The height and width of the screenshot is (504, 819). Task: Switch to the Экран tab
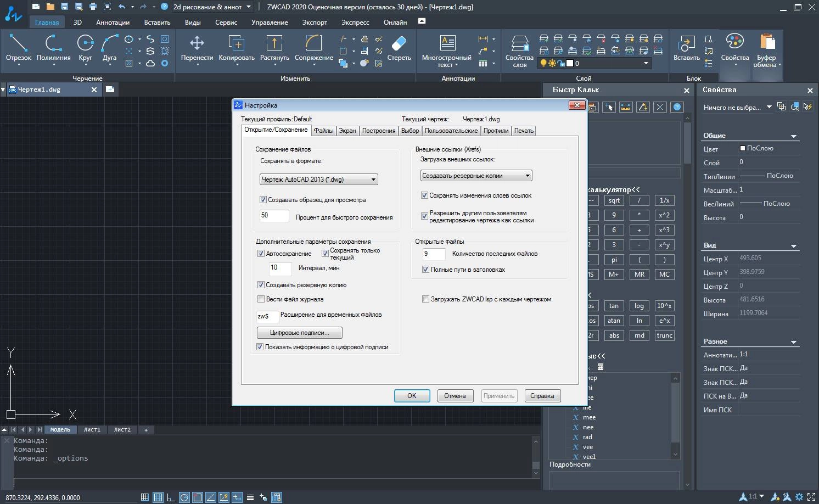347,131
